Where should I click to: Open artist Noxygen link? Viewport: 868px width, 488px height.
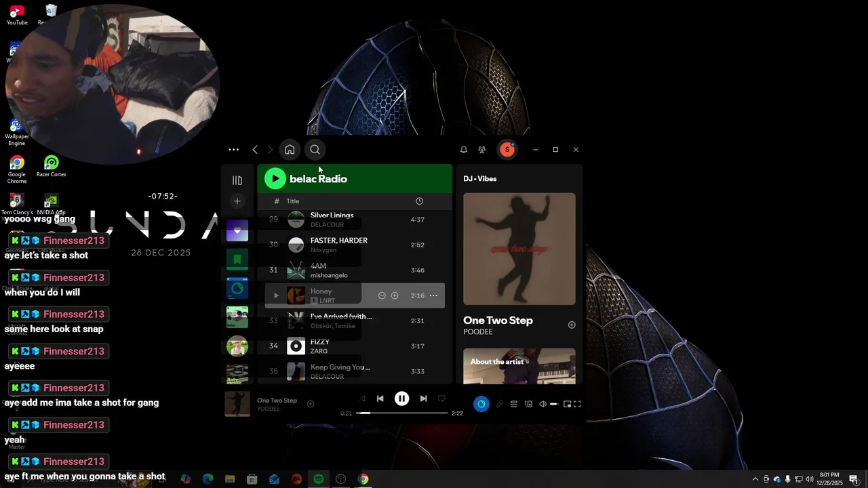[323, 250]
